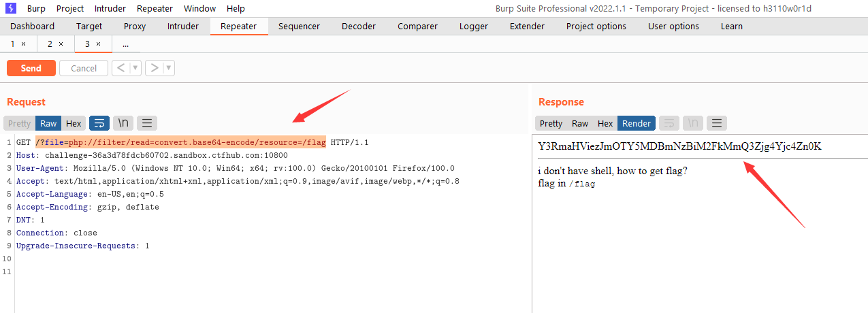Click the User-Agent header line
Viewport: 868px width, 313px height.
click(236, 168)
